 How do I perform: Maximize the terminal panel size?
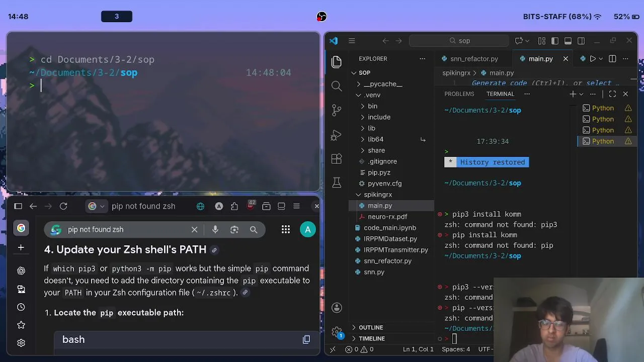click(612, 94)
